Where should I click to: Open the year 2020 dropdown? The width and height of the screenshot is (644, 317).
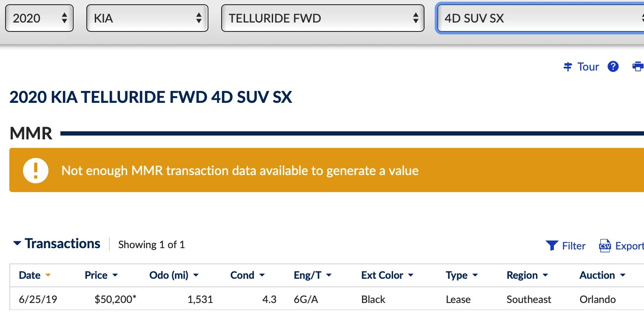(39, 18)
